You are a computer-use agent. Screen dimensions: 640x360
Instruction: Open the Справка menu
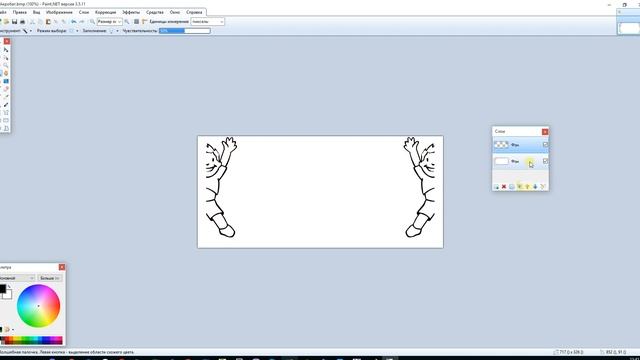click(x=194, y=12)
